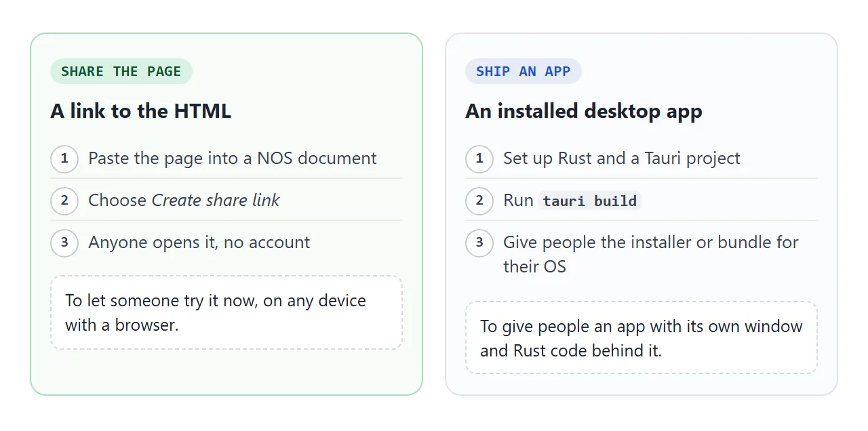Click the step Choose Create share link
The image size is (868, 431).
(184, 201)
